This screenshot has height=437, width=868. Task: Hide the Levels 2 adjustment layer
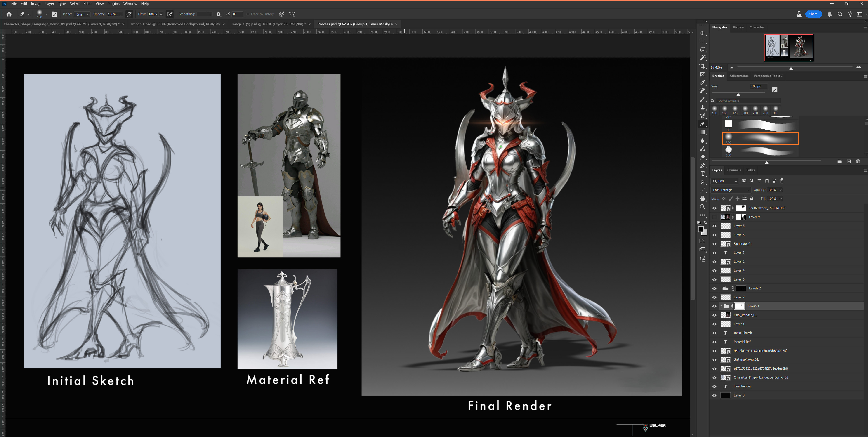pos(714,288)
